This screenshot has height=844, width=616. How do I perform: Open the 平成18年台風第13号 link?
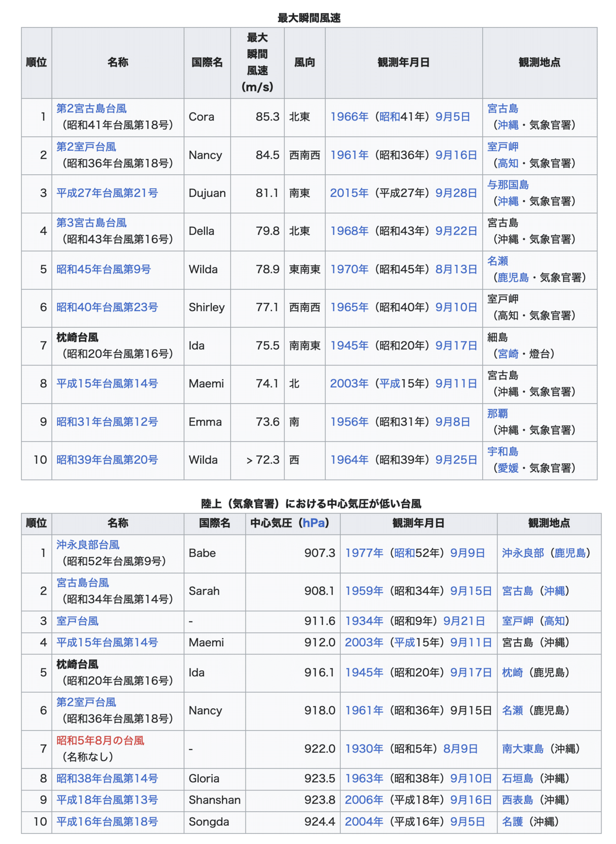click(107, 800)
